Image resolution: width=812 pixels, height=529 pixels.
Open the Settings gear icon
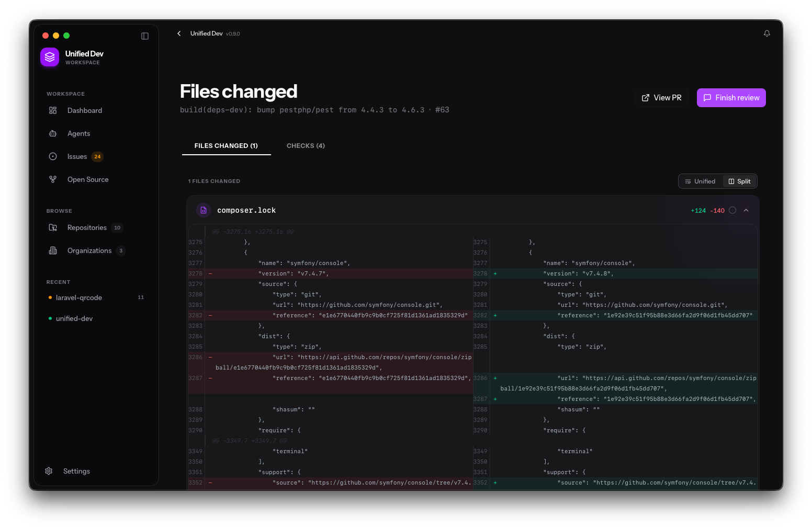tap(49, 471)
